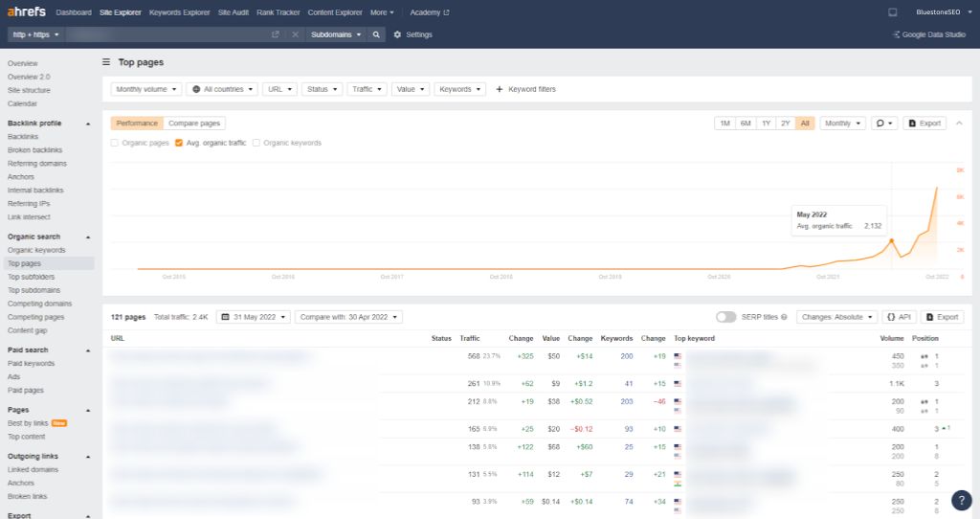This screenshot has width=980, height=519.
Task: Collapse chart panel with chevron icon
Action: point(959,124)
